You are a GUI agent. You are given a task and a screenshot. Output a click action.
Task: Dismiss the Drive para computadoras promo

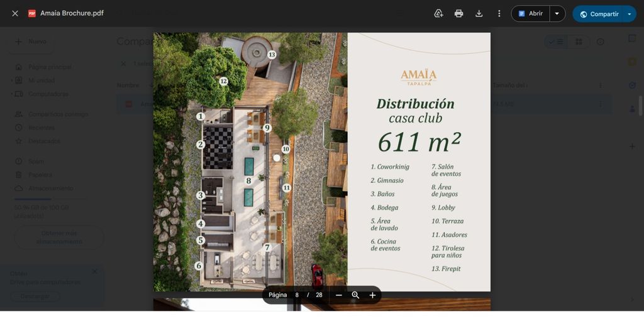95,271
